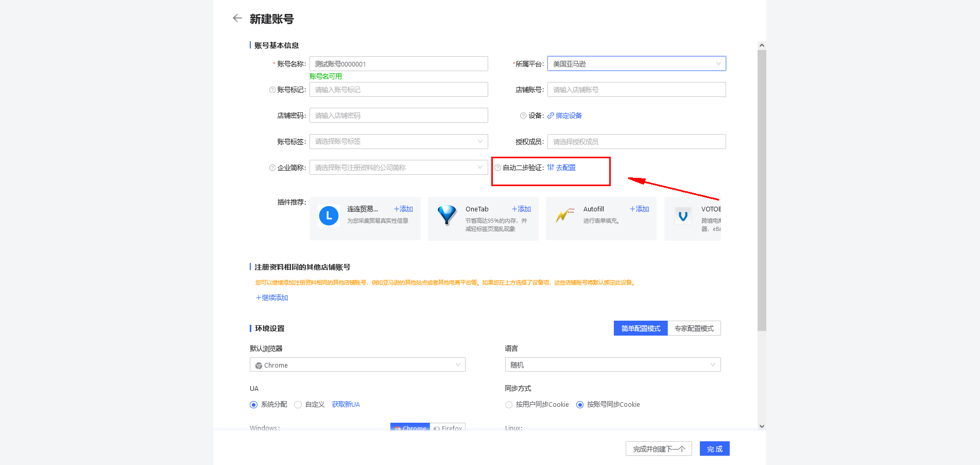Expand the 账号标签 dropdown

point(398,141)
